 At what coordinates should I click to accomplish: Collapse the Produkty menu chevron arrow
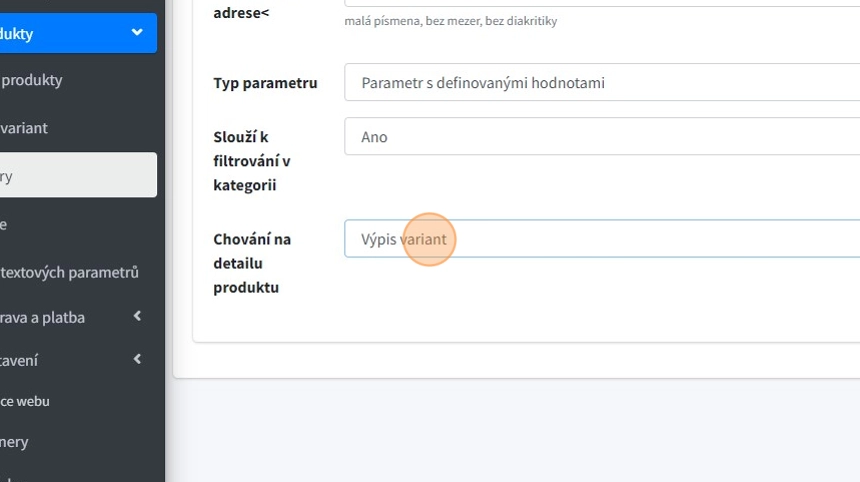(137, 33)
